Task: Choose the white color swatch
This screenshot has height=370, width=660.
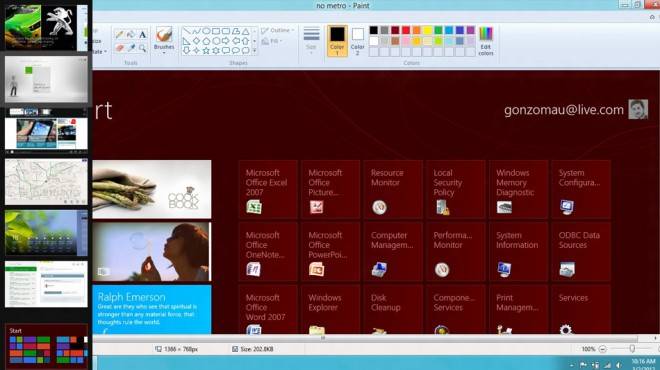Action: pos(374,41)
